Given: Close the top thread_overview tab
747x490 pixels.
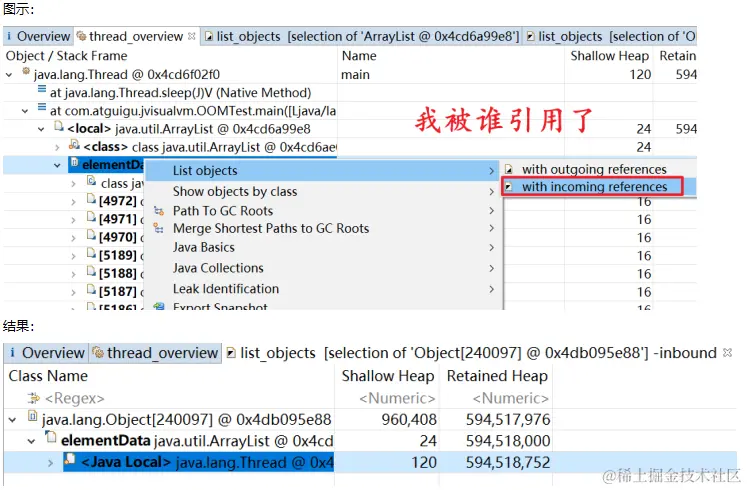Looking at the screenshot, I should (x=192, y=36).
